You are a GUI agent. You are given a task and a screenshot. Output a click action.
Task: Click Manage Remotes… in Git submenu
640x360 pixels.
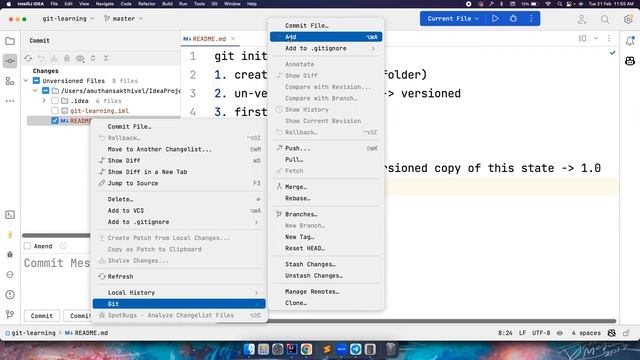(326, 292)
